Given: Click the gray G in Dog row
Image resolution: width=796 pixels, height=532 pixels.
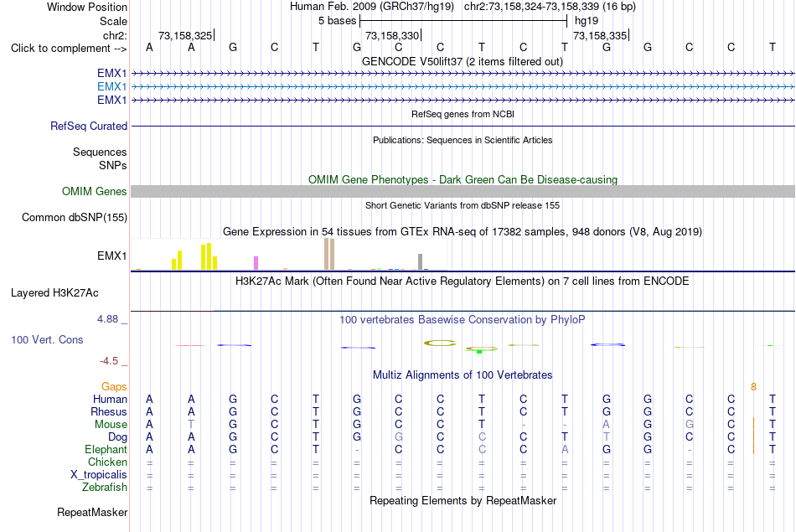Looking at the screenshot, I should coord(399,437).
